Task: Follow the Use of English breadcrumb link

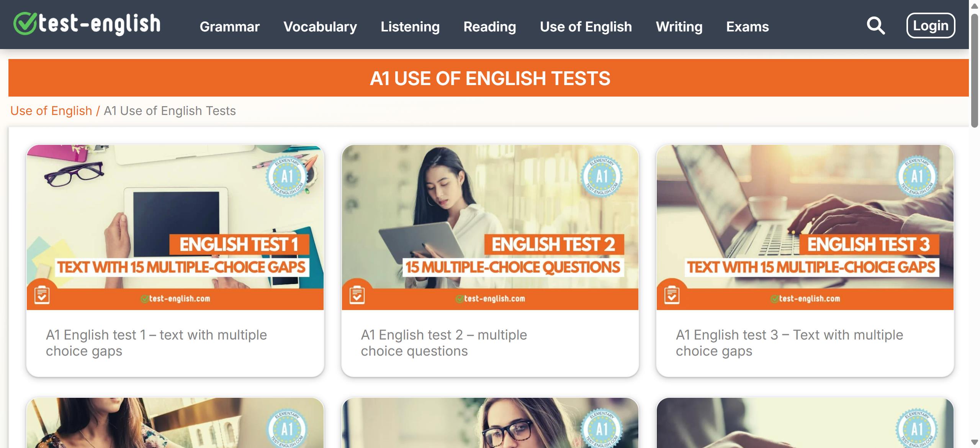Action: (x=51, y=111)
